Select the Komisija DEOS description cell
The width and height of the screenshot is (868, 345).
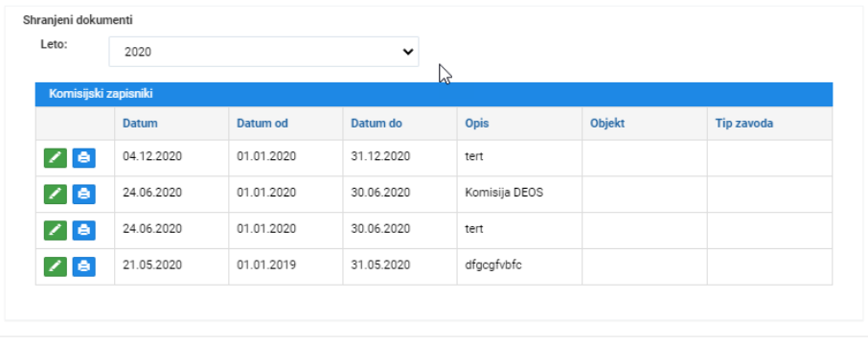click(519, 195)
